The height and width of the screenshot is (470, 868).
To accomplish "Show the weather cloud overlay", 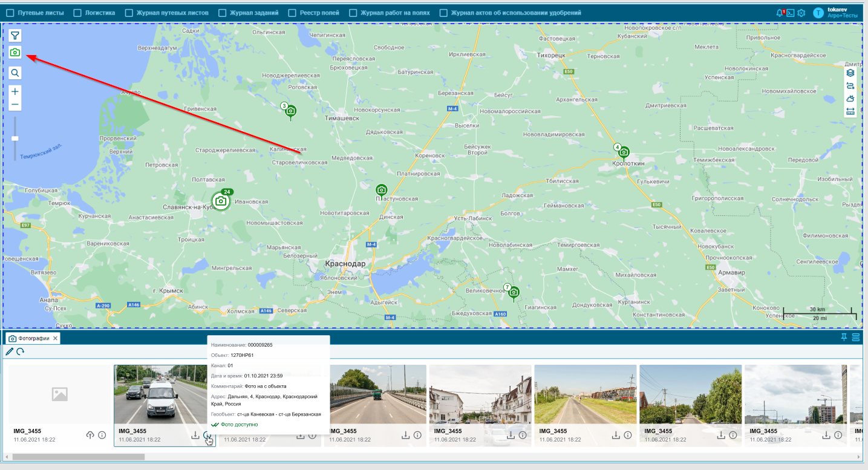I will point(850,99).
